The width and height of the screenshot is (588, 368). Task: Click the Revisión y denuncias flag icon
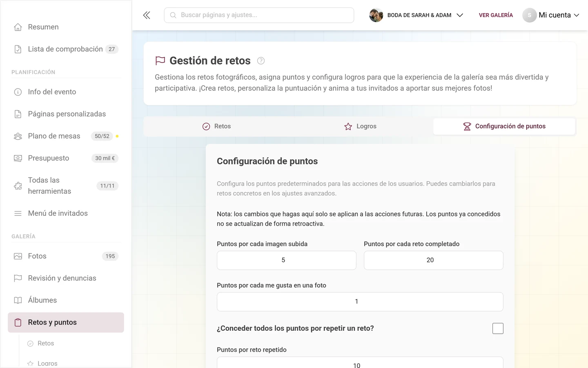coord(18,278)
